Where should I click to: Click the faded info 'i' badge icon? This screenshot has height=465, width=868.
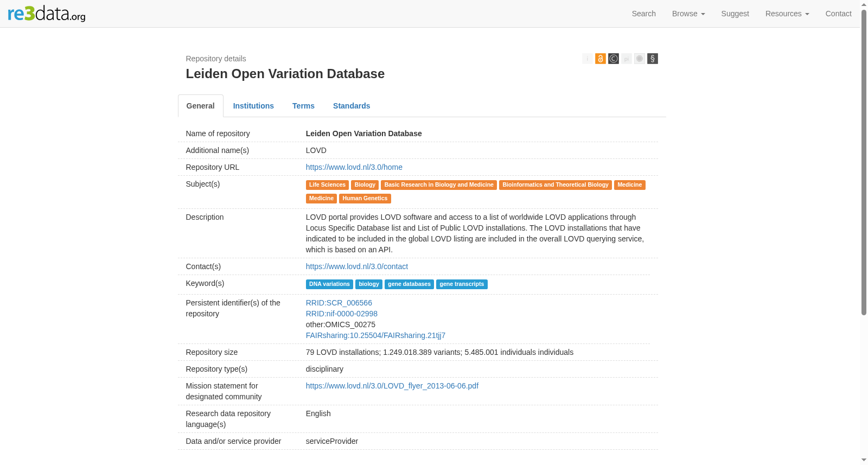588,59
